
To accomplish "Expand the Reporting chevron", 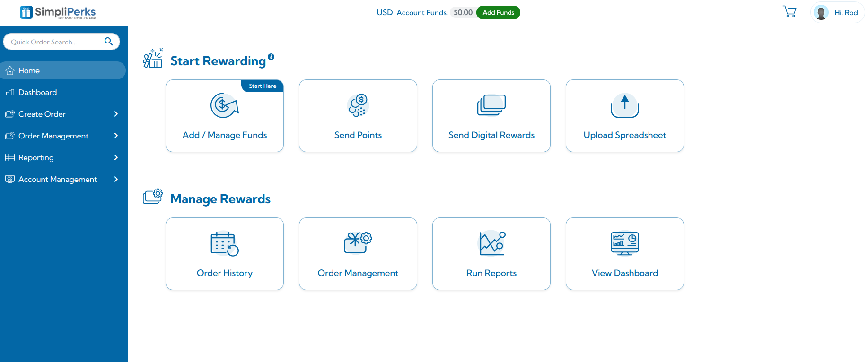I will tap(116, 157).
